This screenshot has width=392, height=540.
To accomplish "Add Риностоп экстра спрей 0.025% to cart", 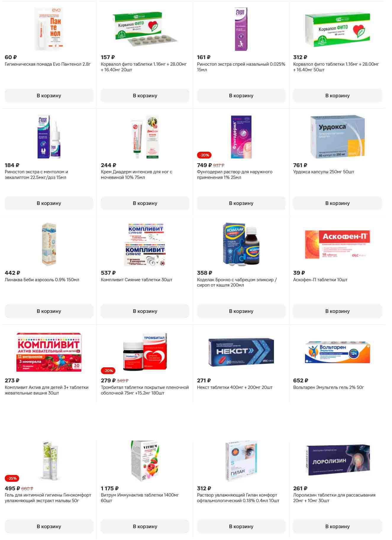I will point(241,96).
